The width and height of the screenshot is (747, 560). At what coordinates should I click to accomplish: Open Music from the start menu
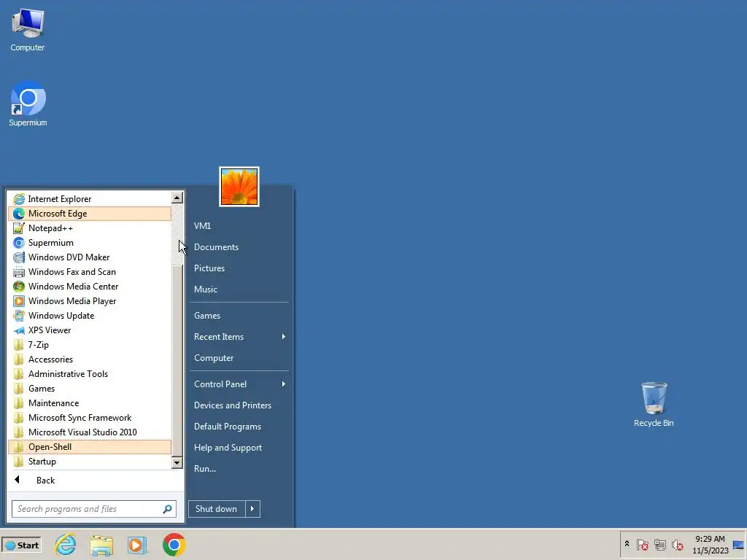(239, 289)
